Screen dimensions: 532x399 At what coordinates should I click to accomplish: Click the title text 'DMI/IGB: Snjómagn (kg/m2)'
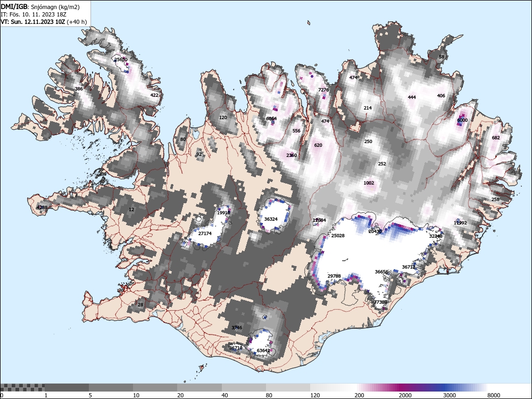40,7
